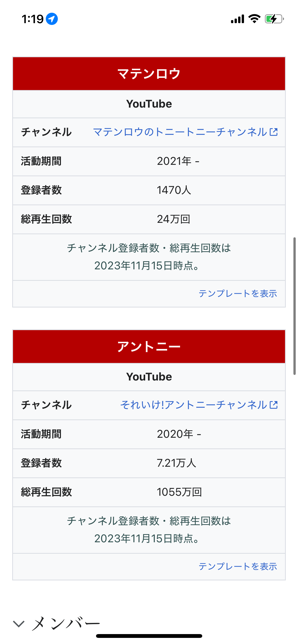Tap the home indicator bar
298x644 pixels.
tap(149, 636)
